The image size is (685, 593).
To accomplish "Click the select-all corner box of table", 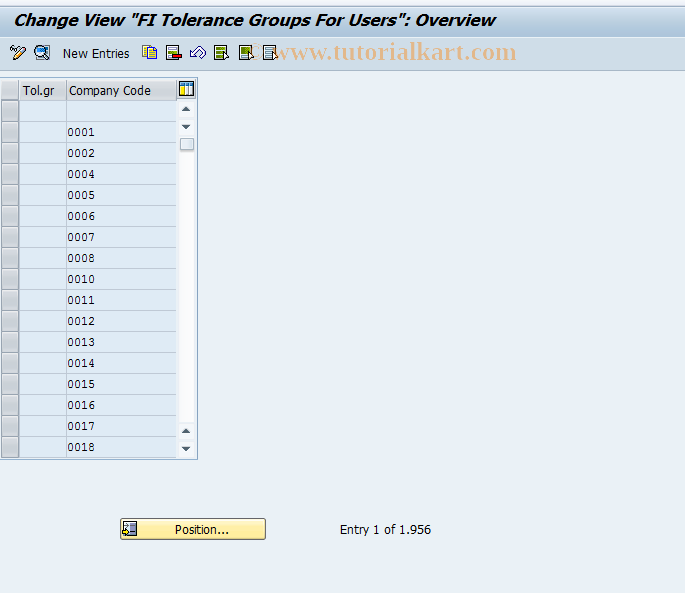I will point(10,90).
